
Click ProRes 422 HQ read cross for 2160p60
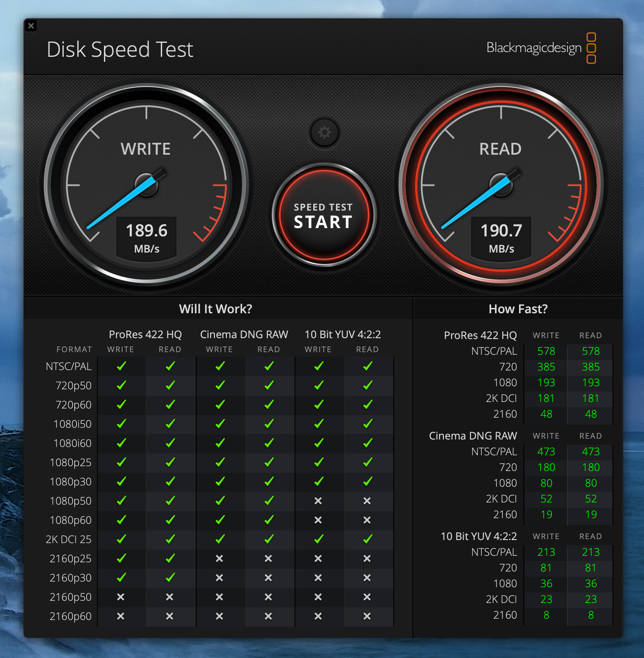point(170,616)
